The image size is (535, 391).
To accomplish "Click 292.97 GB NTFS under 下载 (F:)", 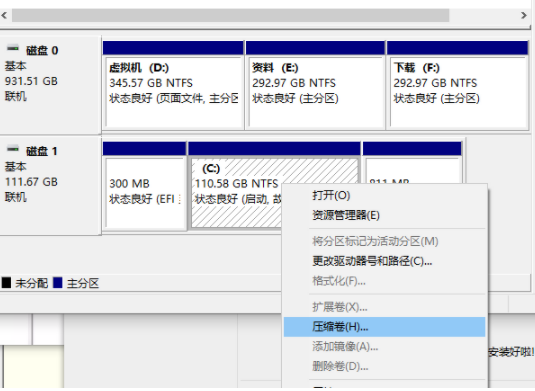I will click(x=435, y=83).
